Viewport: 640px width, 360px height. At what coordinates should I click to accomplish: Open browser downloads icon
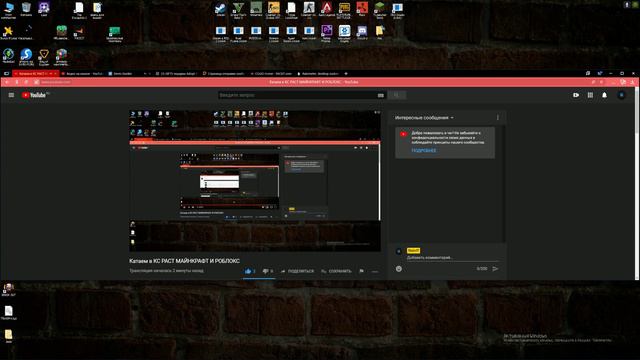pos(632,82)
